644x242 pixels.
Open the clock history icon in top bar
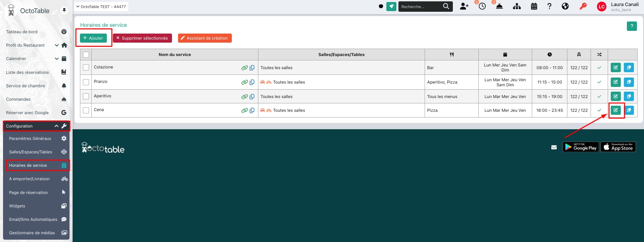tap(482, 6)
